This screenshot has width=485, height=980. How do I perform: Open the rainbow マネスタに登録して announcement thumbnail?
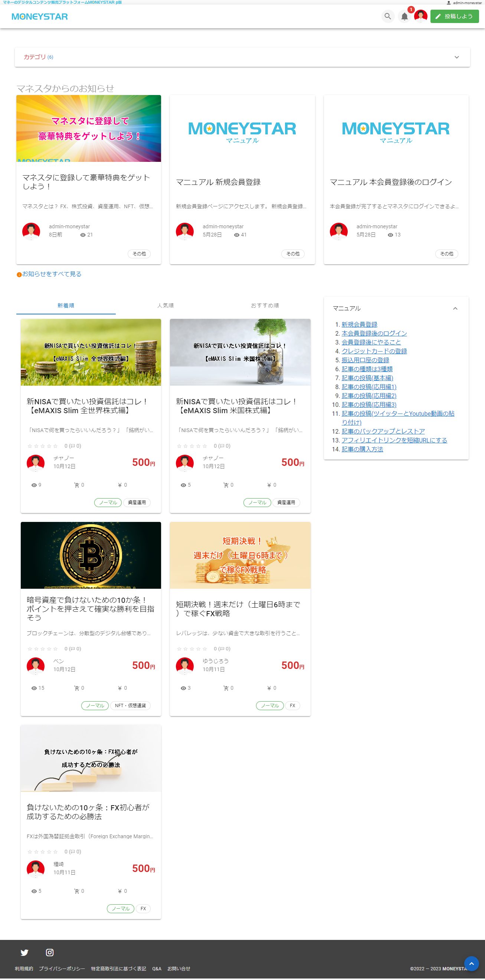89,128
